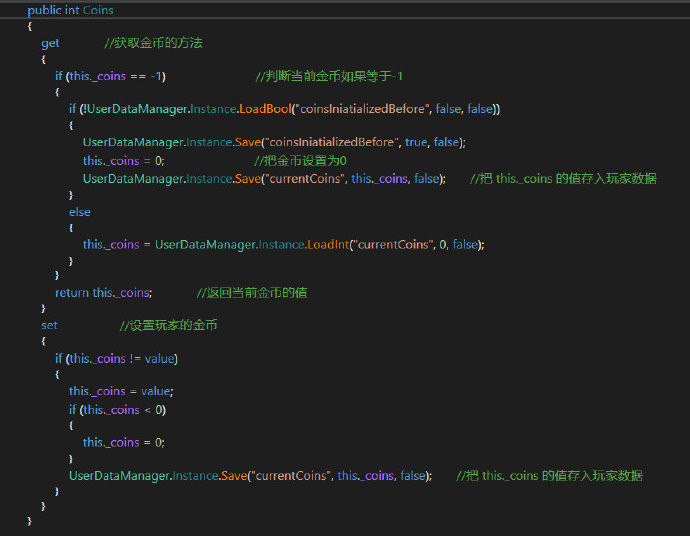This screenshot has height=536, width=690.
Task: Click the comment 获取金币的方法
Action: click(155, 43)
